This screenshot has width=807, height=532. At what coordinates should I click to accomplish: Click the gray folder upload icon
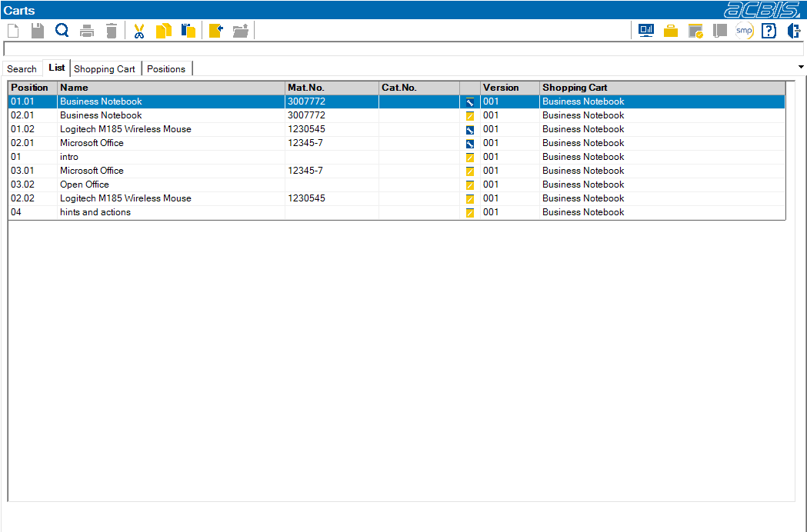[x=240, y=31]
